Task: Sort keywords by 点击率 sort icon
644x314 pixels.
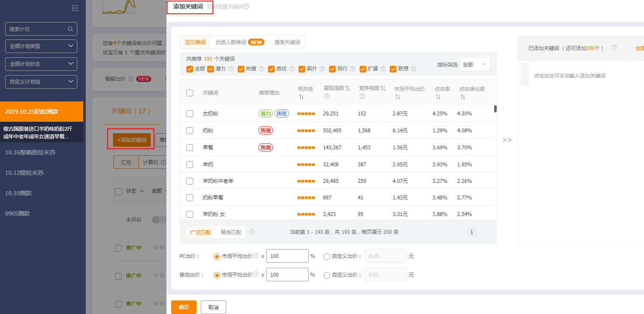Action: pos(437,97)
